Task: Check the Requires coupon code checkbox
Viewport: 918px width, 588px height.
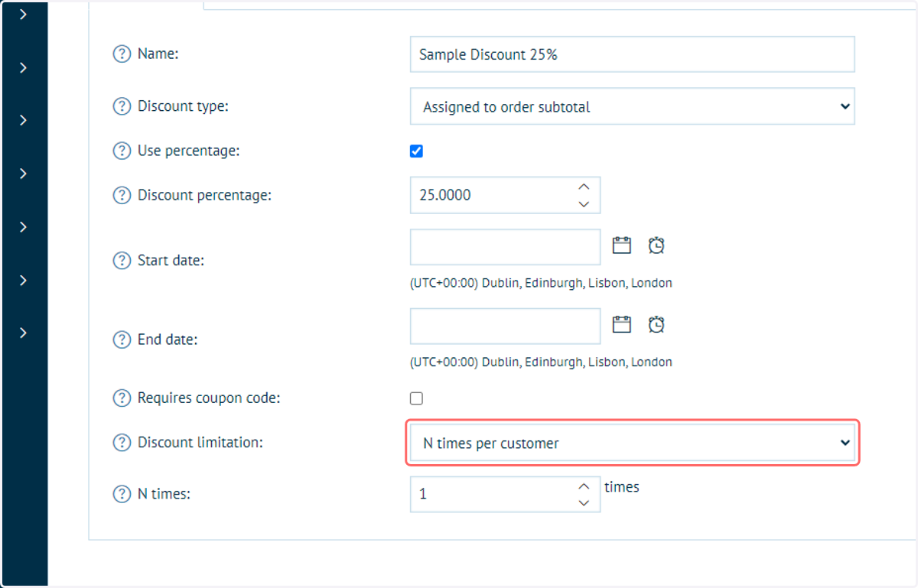Action: pyautogui.click(x=416, y=398)
